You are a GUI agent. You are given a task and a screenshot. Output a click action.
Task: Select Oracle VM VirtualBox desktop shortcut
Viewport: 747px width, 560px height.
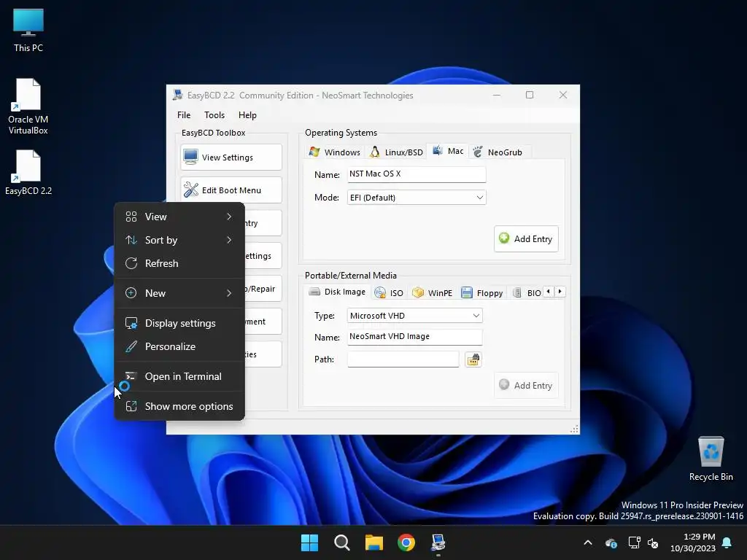pos(28,106)
